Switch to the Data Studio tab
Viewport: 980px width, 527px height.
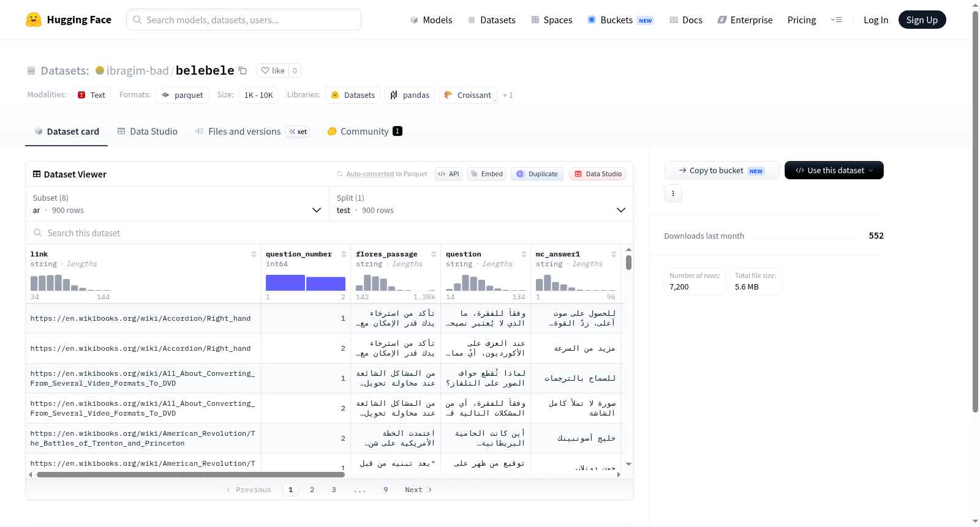pyautogui.click(x=148, y=132)
